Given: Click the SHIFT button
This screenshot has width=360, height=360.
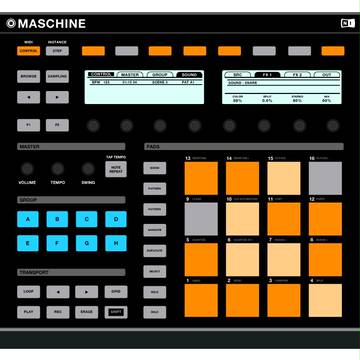Looking at the screenshot, I should coord(116,312).
